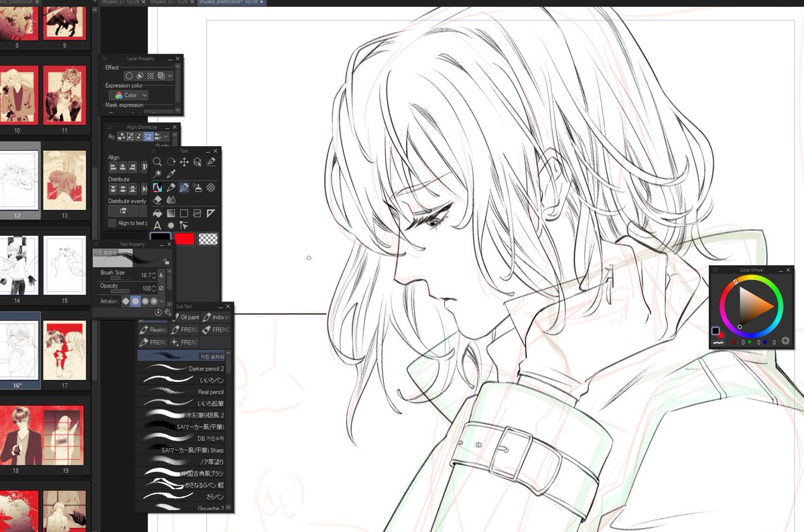Select the Text tool
Viewport: 804px width, 532px height.
pos(157,226)
